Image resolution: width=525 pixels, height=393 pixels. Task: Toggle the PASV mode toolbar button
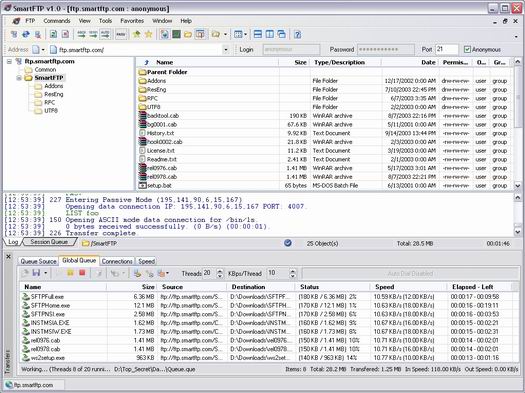(121, 34)
